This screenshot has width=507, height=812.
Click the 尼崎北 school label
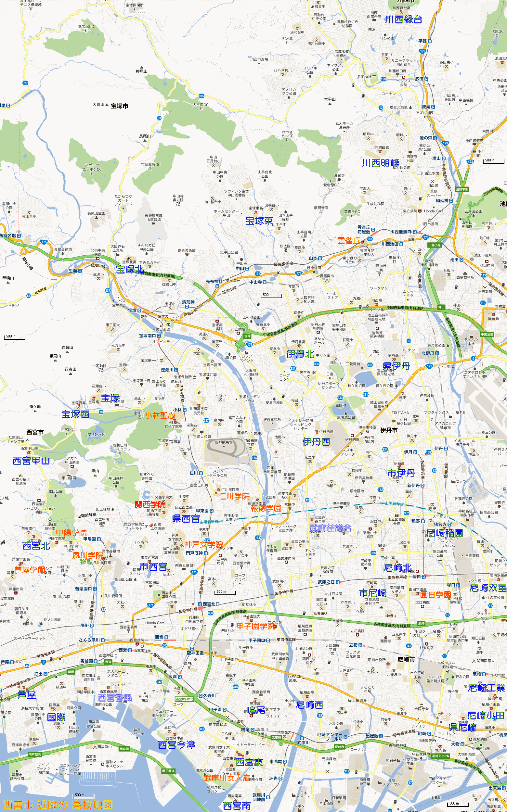[398, 567]
